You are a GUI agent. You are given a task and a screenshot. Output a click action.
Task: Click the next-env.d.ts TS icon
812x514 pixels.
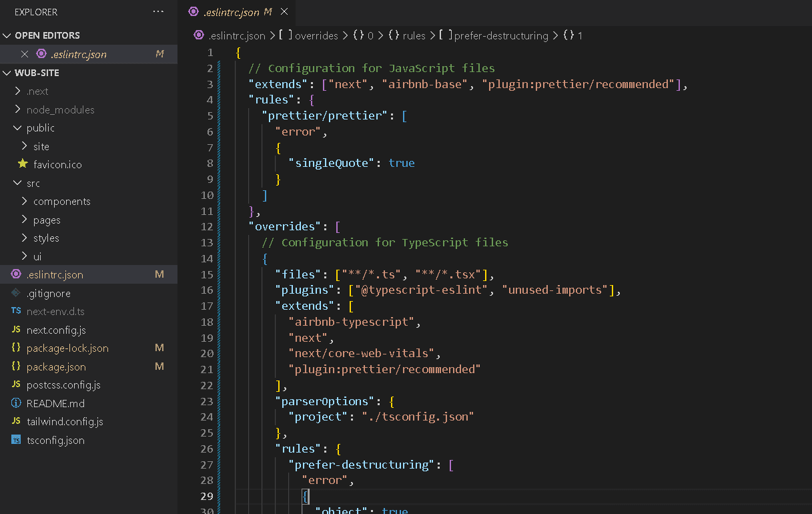coord(16,311)
